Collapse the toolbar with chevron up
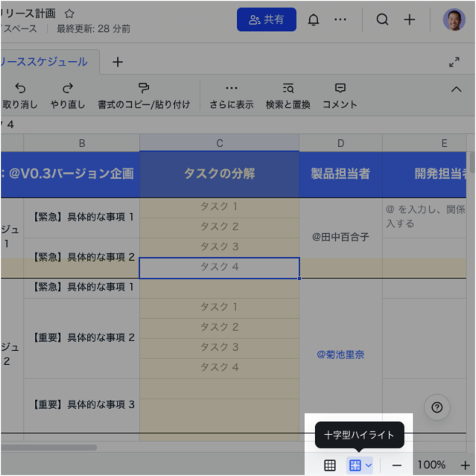476x476 pixels. (x=457, y=89)
